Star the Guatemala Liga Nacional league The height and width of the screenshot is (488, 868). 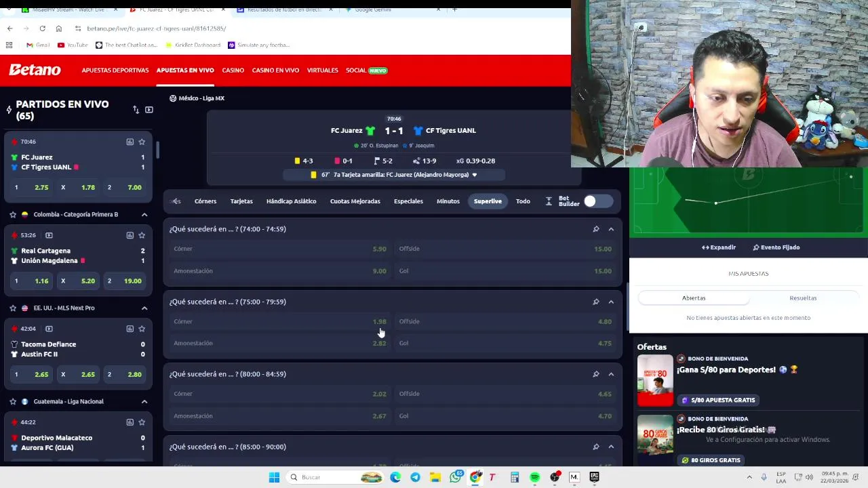coord(13,401)
